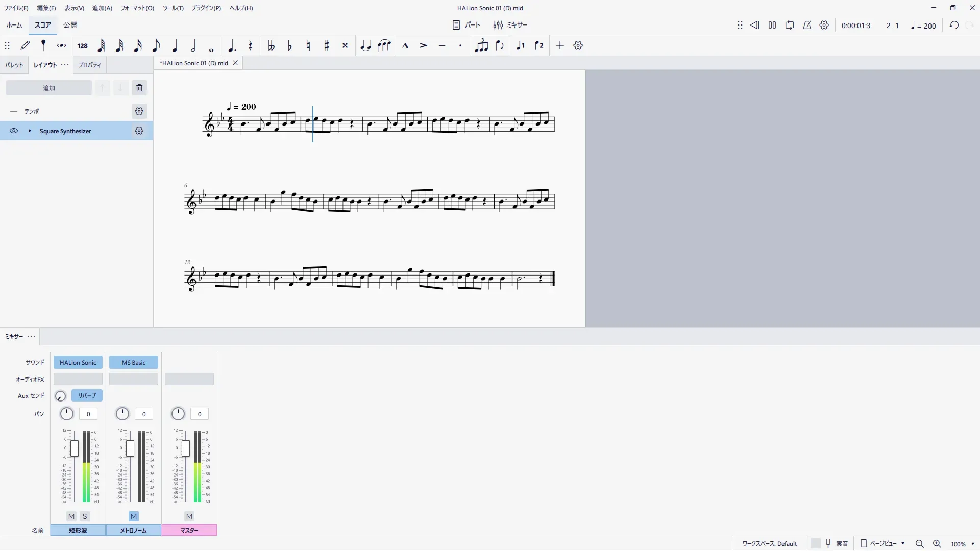Screen dimensions: 980x551
Task: Delete instrument with trash icon
Action: [139, 88]
